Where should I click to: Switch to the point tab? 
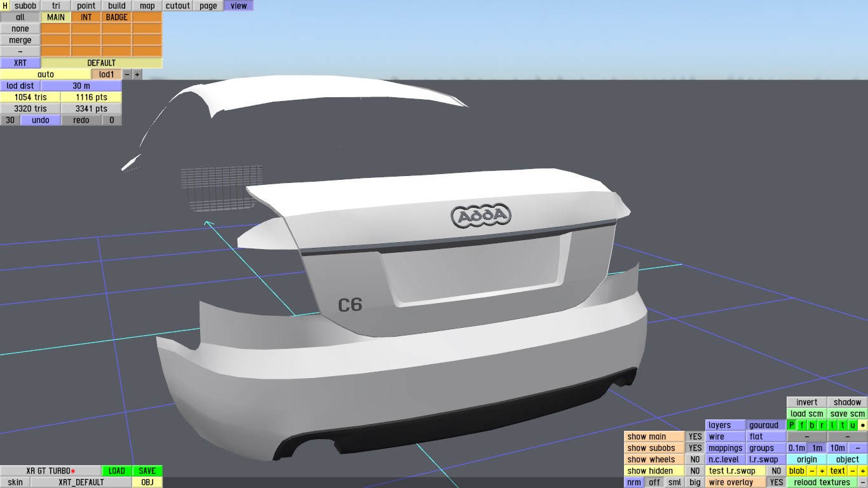(x=86, y=6)
